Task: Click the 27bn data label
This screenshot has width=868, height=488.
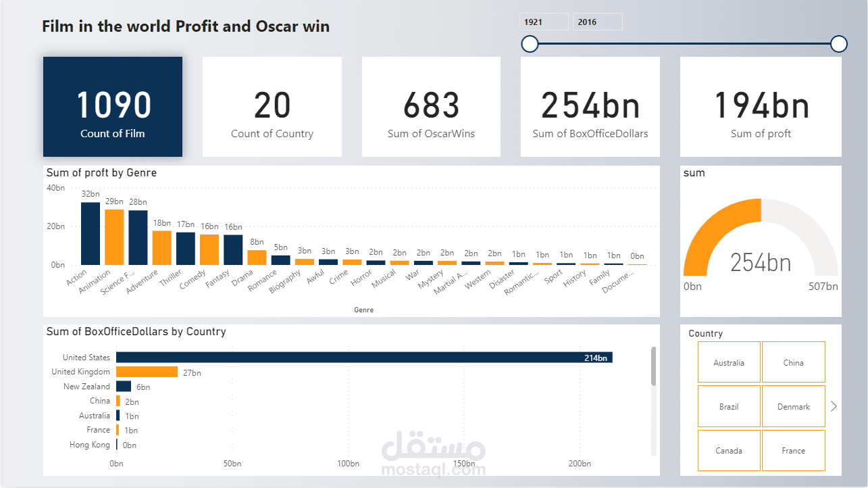Action: (x=192, y=372)
